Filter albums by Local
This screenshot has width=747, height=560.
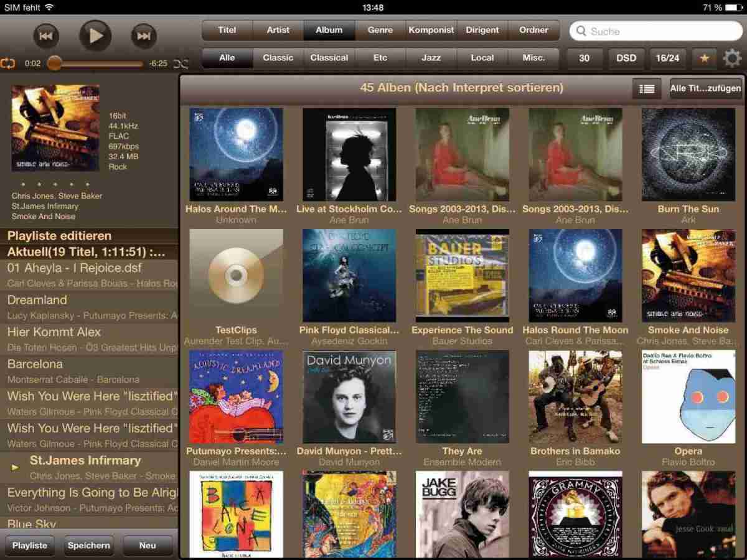tap(482, 58)
